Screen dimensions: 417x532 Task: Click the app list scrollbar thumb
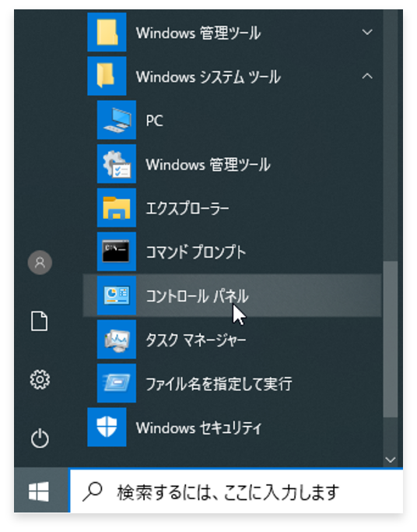[391, 340]
